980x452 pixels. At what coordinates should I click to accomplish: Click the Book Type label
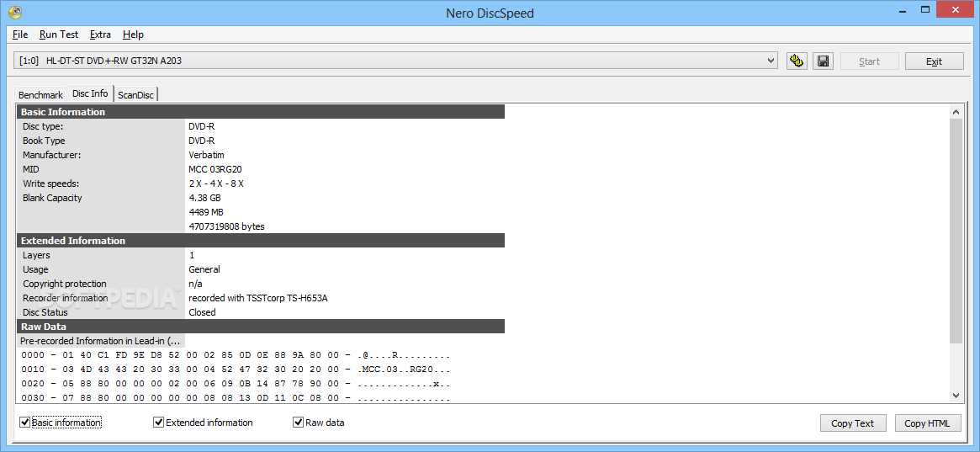[x=44, y=141]
